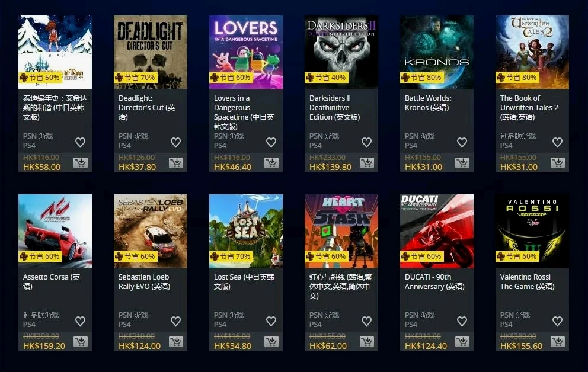Image resolution: width=588 pixels, height=372 pixels.
Task: Open the Assetto Corsa cover art thumbnail
Action: (x=55, y=231)
